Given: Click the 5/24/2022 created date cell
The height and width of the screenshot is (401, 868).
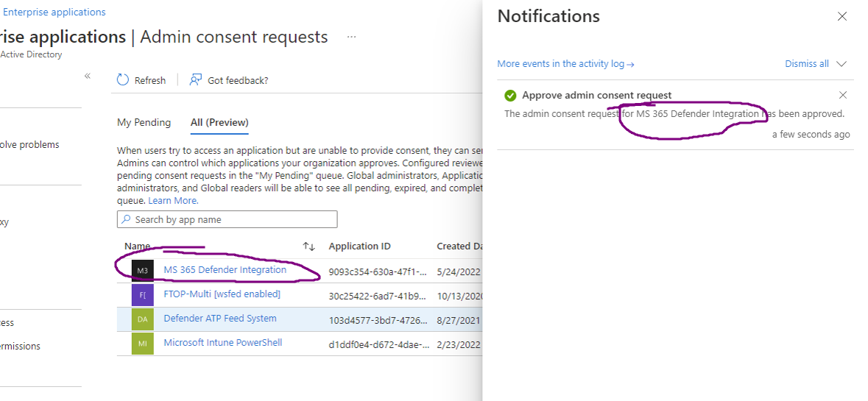Looking at the screenshot, I should 459,272.
